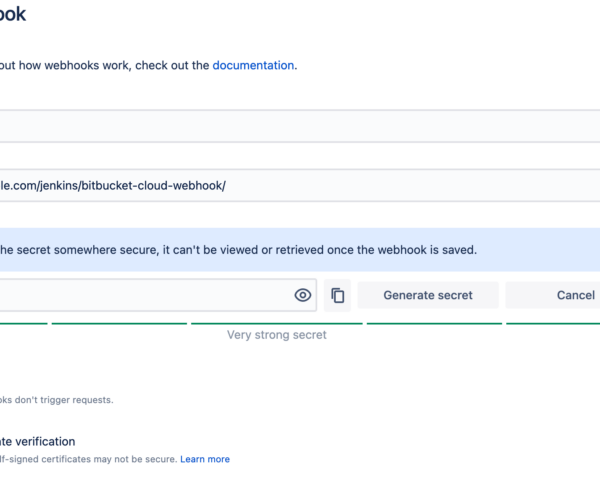The width and height of the screenshot is (600, 480).
Task: Follow the Learn more link
Action: [x=205, y=459]
